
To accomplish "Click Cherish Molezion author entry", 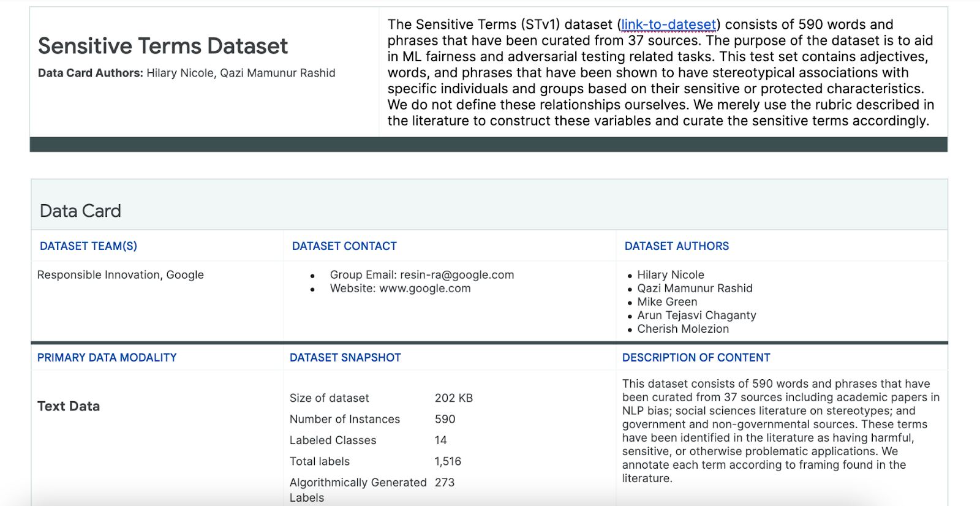I will (x=683, y=329).
